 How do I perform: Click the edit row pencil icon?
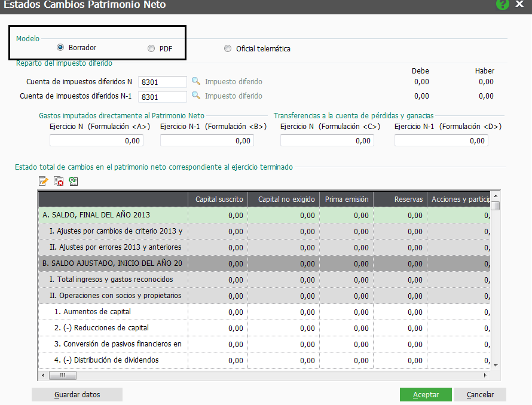(44, 181)
